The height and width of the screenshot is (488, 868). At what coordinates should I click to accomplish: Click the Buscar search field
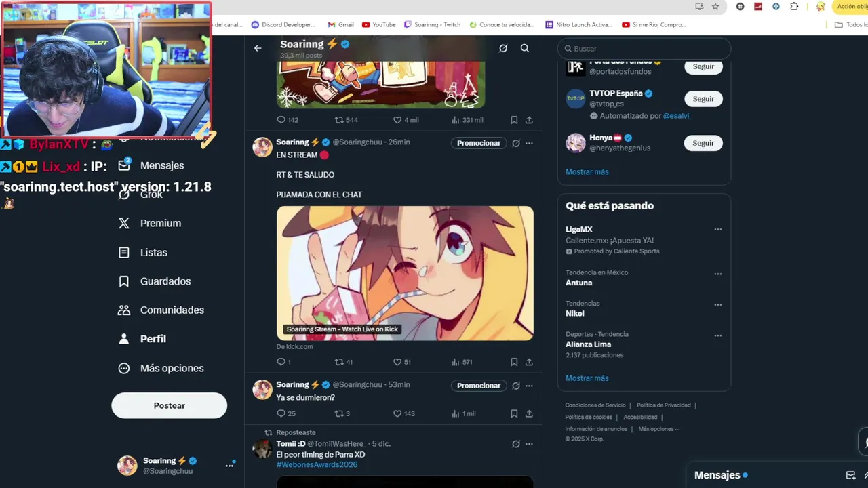click(x=644, y=49)
